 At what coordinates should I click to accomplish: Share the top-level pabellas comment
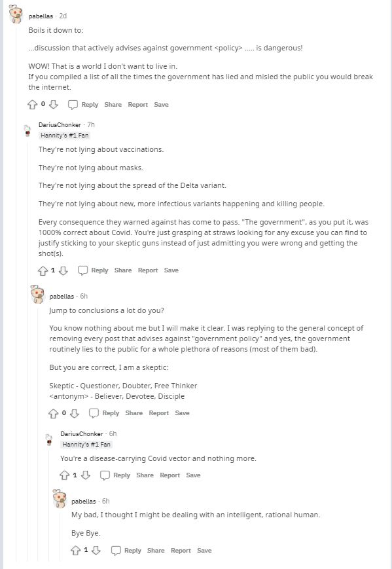pos(113,105)
